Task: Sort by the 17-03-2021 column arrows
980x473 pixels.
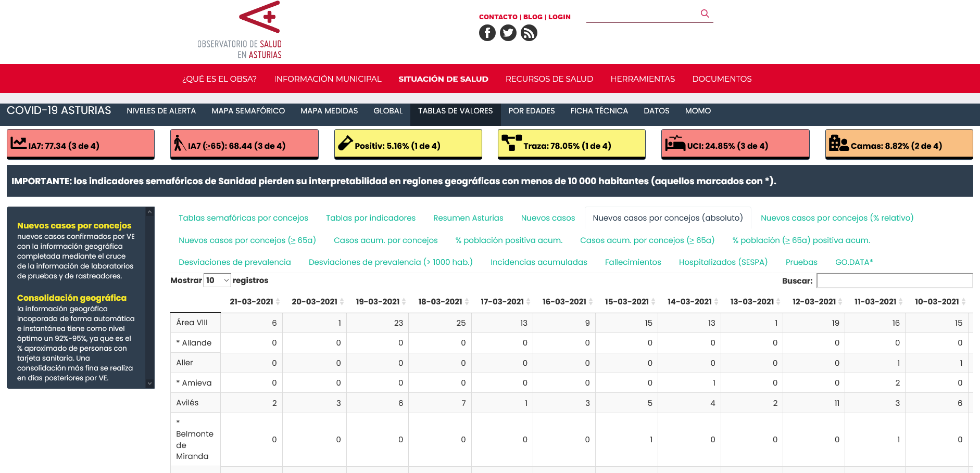Action: tap(529, 302)
